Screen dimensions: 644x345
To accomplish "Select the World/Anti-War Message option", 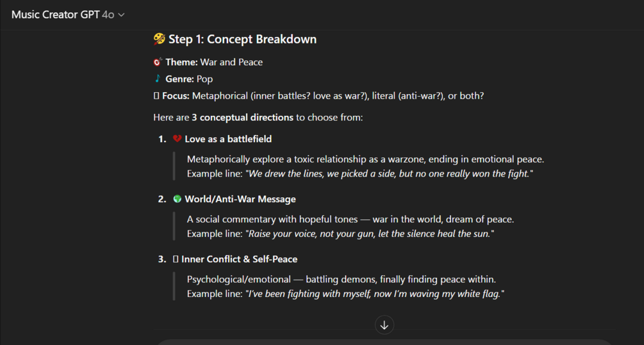I will click(x=240, y=199).
